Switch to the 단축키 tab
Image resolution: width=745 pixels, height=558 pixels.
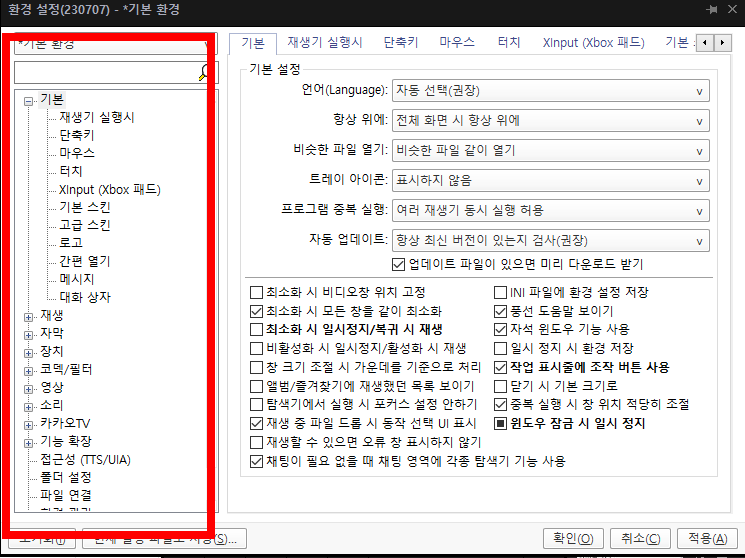pos(401,43)
